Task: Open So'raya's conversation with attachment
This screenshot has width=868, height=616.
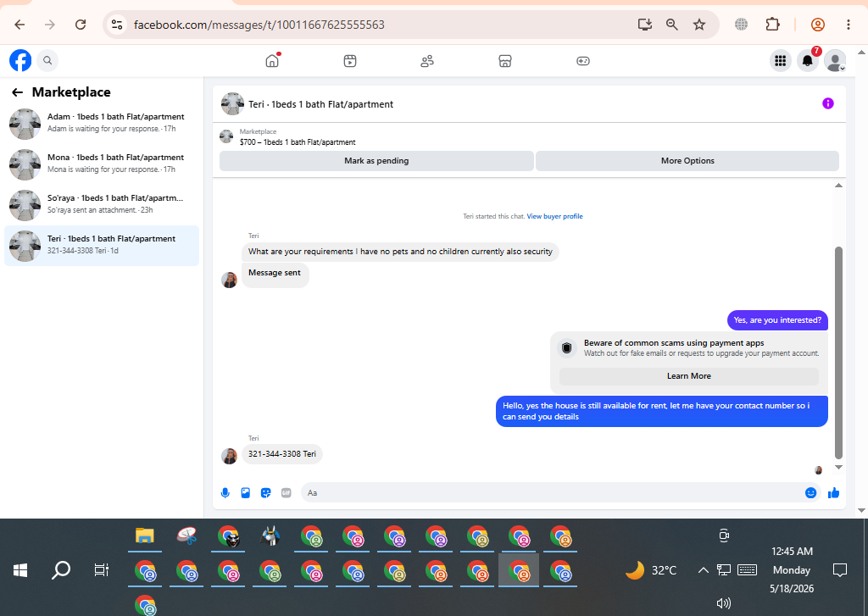Action: 102,204
